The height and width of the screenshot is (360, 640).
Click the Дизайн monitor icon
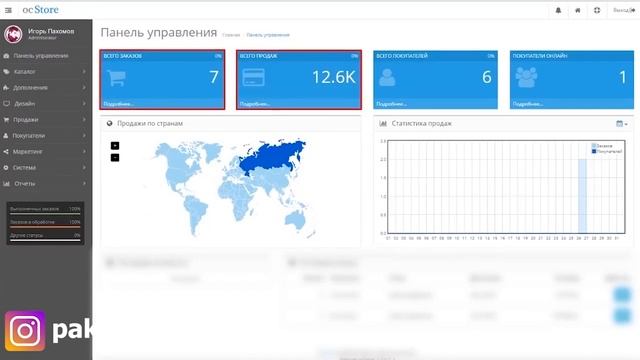[x=6, y=104]
